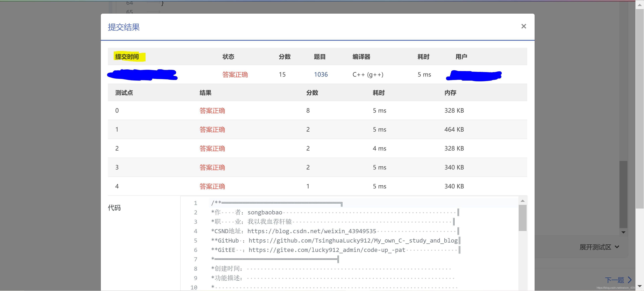Click score 1 for test point 4
644x291 pixels.
click(308, 186)
